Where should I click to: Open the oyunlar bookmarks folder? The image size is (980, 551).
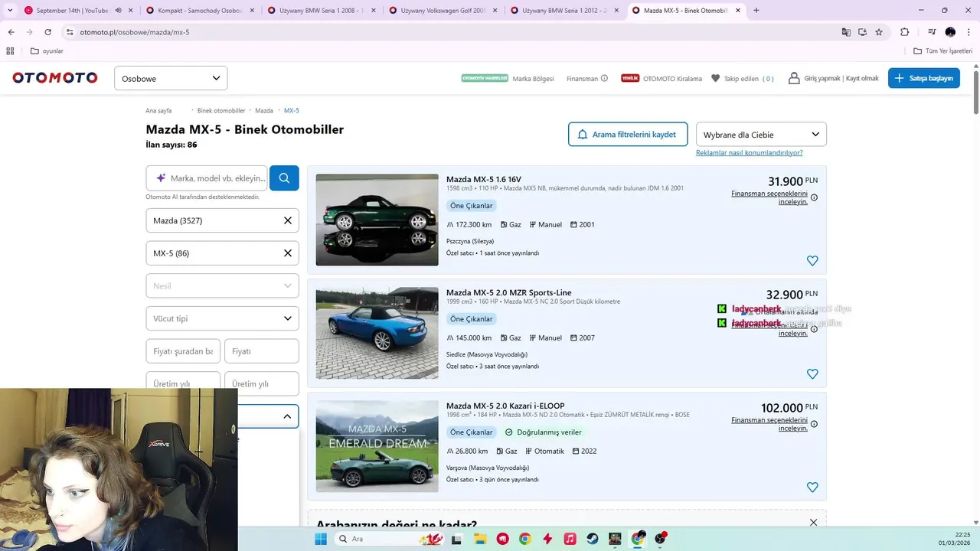click(x=47, y=51)
